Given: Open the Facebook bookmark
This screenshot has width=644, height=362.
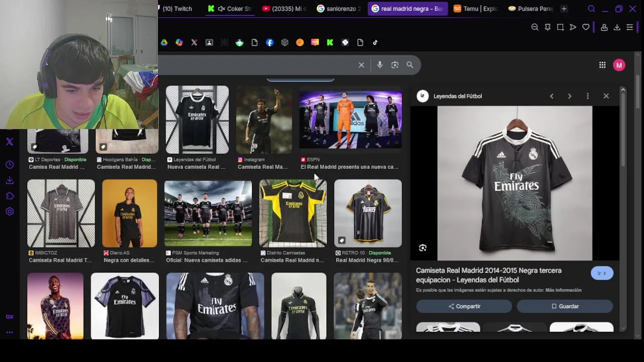Looking at the screenshot, I should pos(270,43).
